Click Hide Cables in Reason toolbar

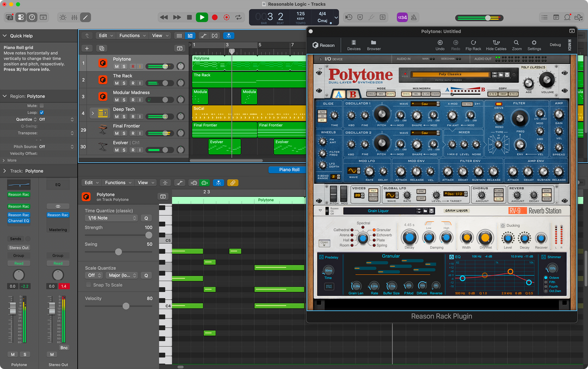496,45
